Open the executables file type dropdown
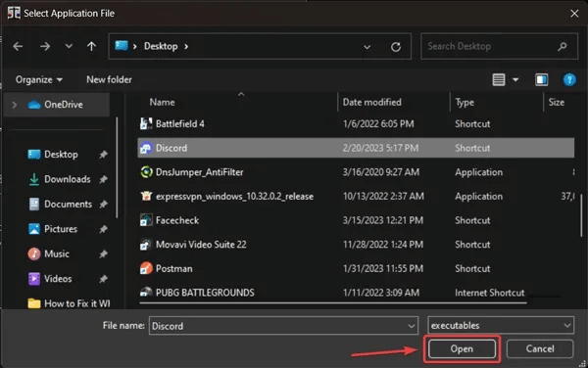Image resolution: width=588 pixels, height=368 pixels. (501, 325)
